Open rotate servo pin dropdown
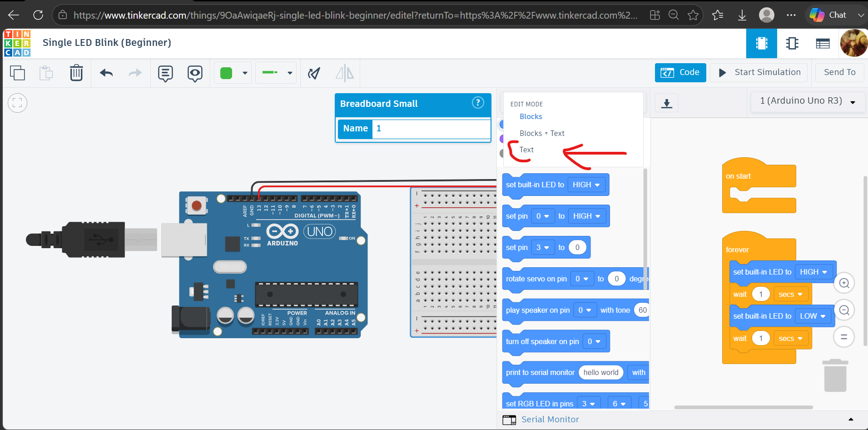 [x=582, y=279]
